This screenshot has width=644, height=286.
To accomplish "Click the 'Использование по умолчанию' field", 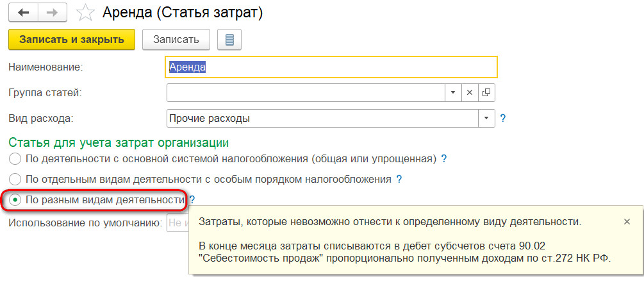I will tap(178, 223).
